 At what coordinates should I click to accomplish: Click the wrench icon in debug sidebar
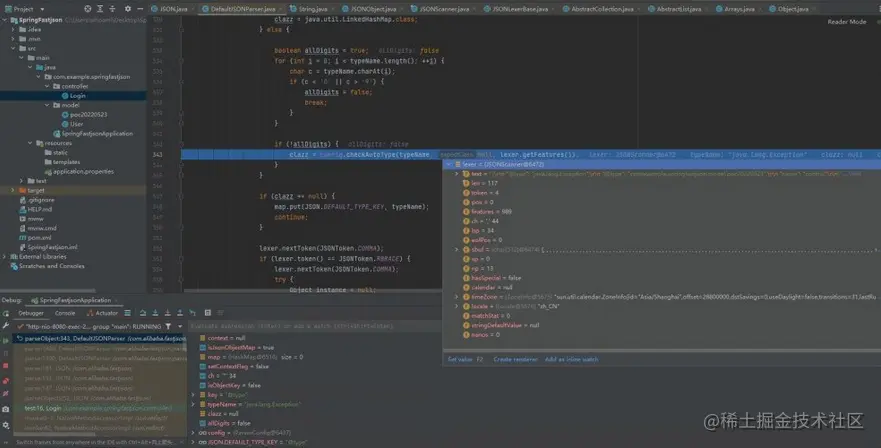coord(6,326)
